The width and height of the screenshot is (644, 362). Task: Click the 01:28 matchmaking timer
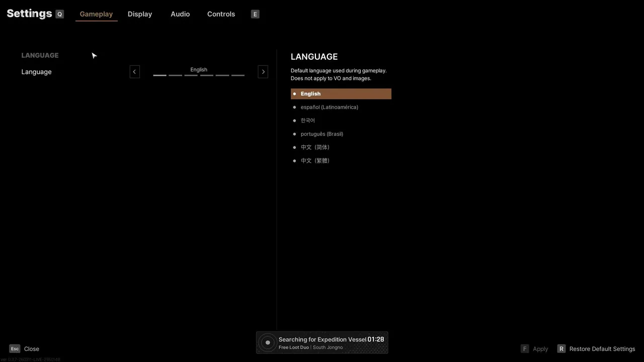[376, 339]
